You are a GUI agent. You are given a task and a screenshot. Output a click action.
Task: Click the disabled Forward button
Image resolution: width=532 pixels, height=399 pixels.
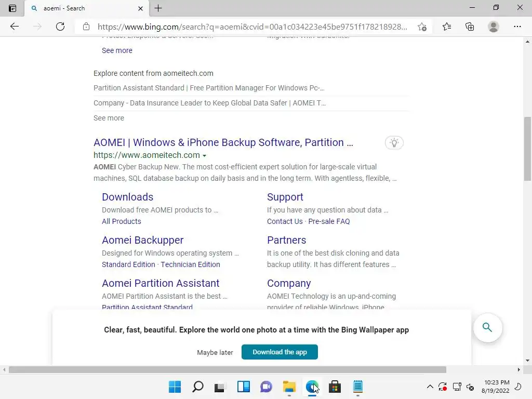(37, 26)
